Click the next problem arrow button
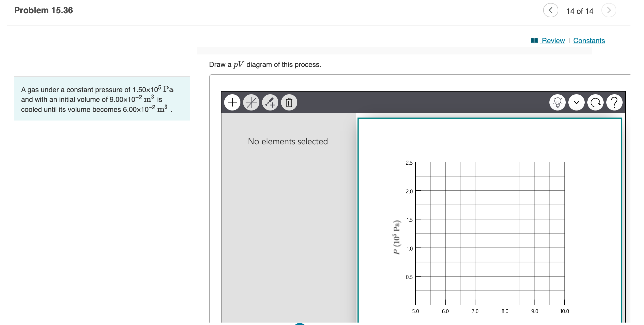The width and height of the screenshot is (644, 325). coord(609,10)
